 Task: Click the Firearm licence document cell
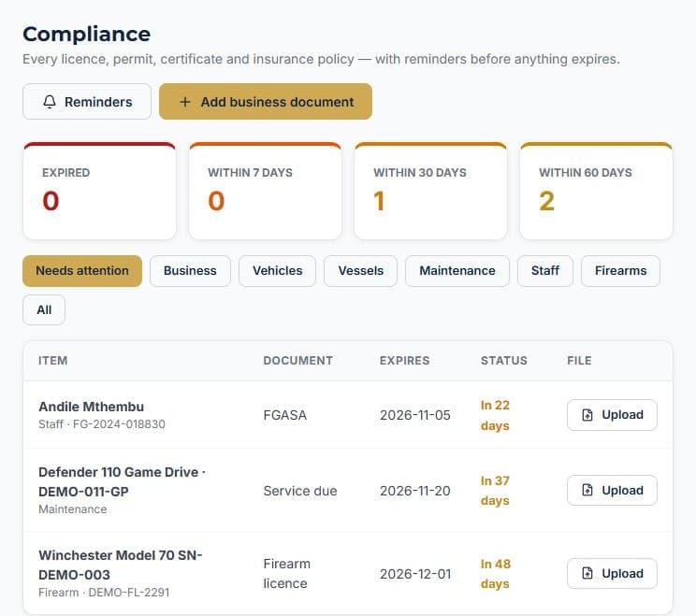pyautogui.click(x=287, y=573)
